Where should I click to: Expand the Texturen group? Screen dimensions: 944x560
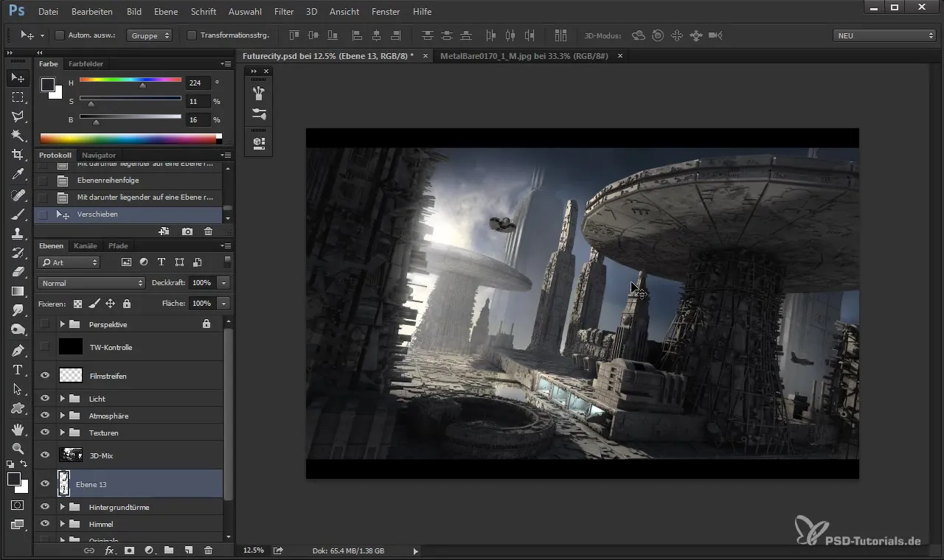coord(63,433)
